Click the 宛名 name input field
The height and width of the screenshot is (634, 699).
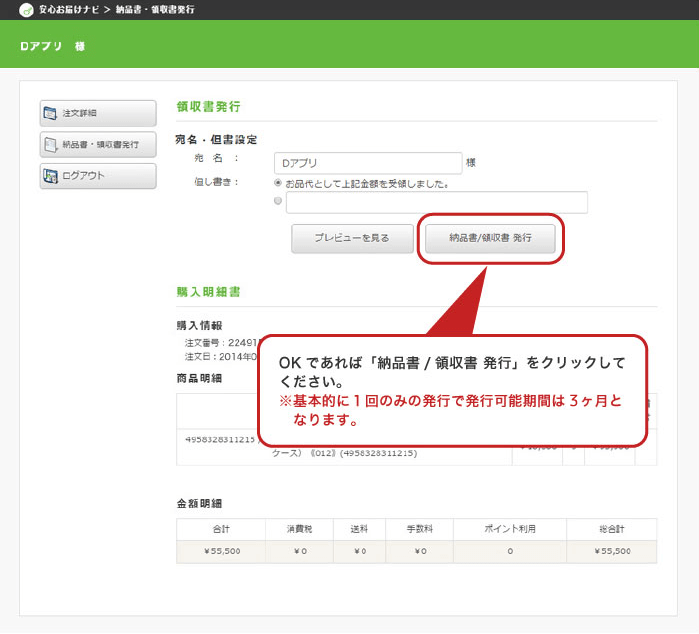368,163
